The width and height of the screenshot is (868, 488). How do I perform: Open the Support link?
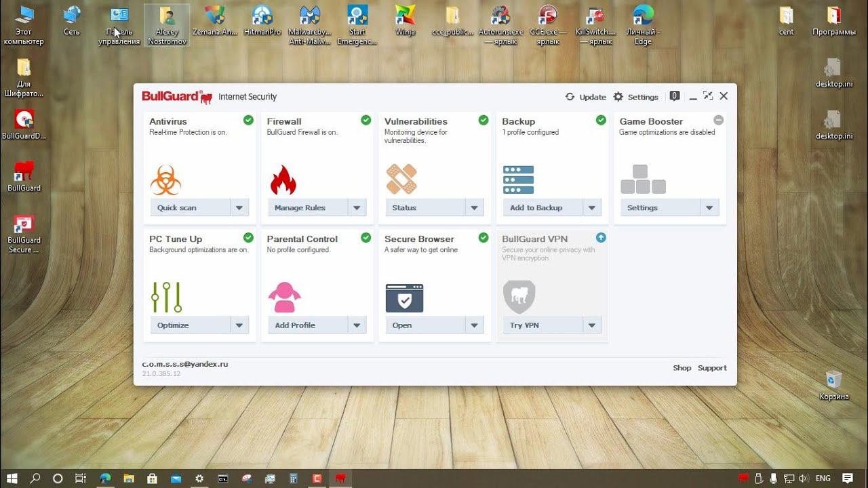[712, 368]
